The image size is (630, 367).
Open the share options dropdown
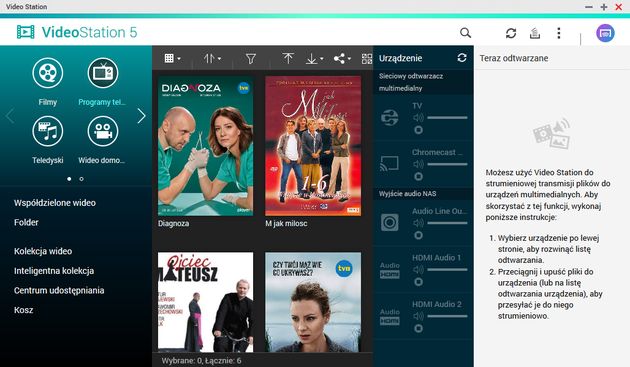pyautogui.click(x=342, y=59)
